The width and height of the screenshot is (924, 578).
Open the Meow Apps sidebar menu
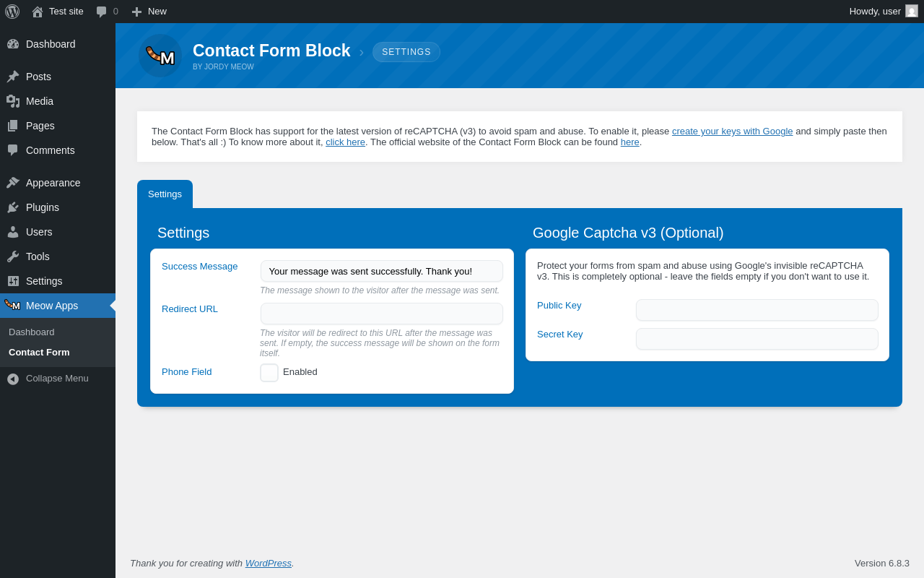click(52, 306)
